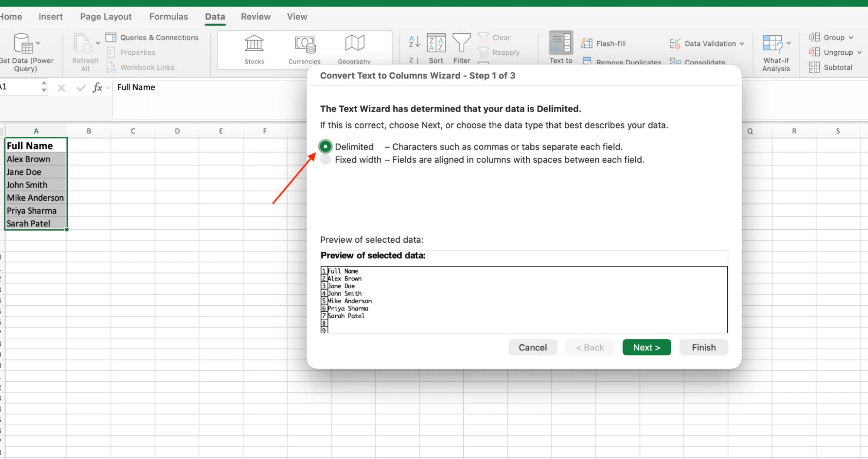
Task: Run Flash-fill
Action: pyautogui.click(x=604, y=43)
